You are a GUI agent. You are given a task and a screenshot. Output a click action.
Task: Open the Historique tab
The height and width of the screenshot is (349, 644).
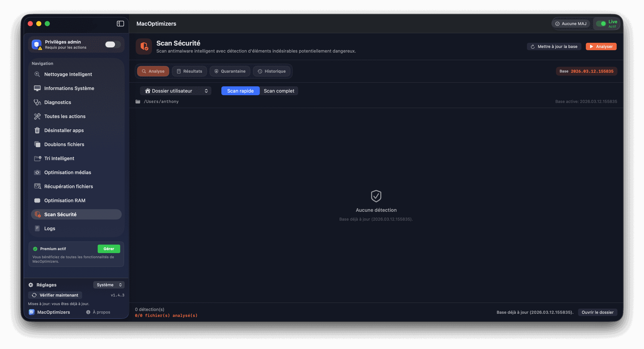(x=272, y=71)
